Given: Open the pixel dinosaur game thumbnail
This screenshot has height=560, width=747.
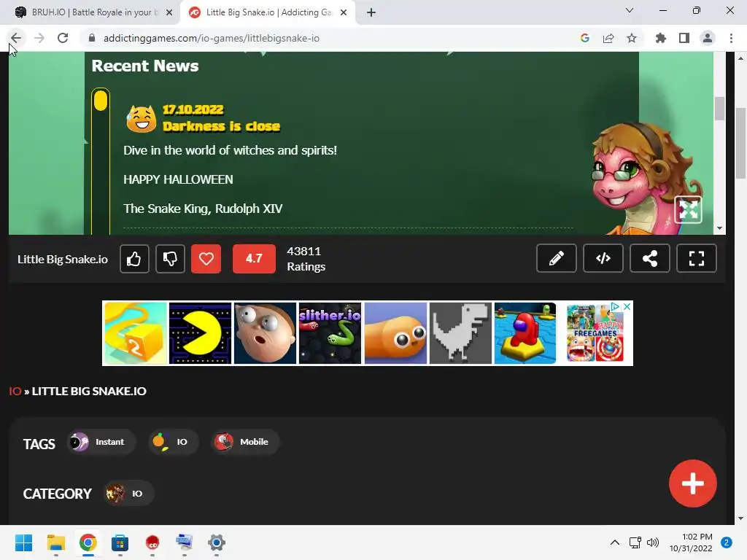Looking at the screenshot, I should click(460, 333).
